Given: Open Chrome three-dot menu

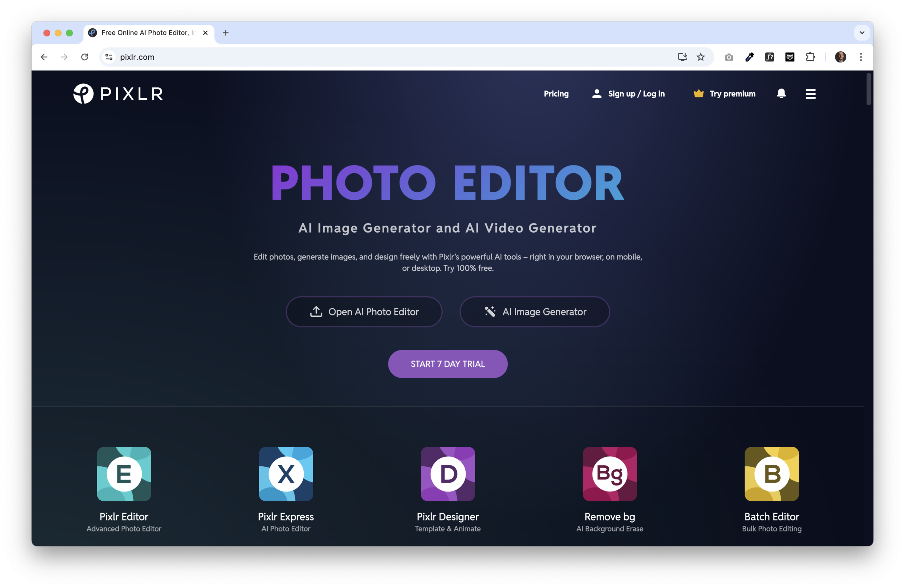Looking at the screenshot, I should tap(861, 57).
